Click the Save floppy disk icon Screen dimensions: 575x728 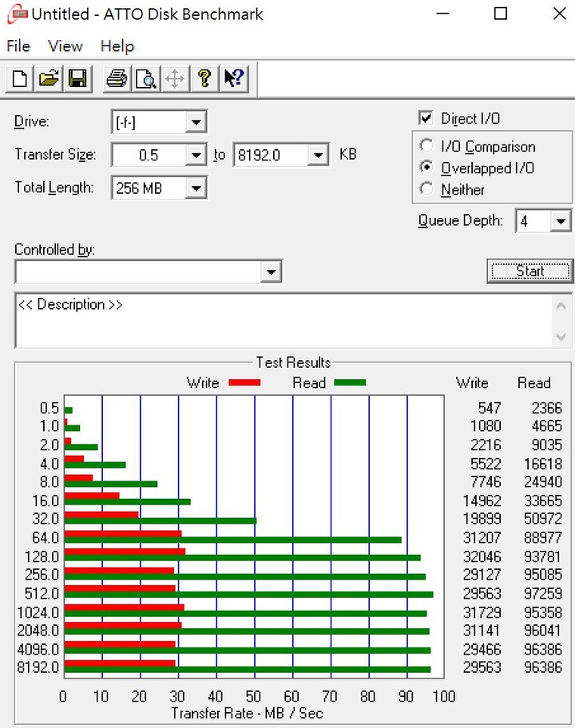[x=77, y=78]
